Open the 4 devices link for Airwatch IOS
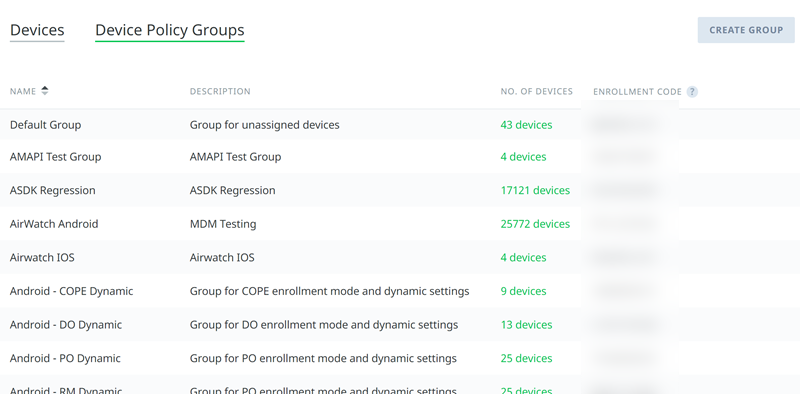The image size is (800, 394). [523, 258]
